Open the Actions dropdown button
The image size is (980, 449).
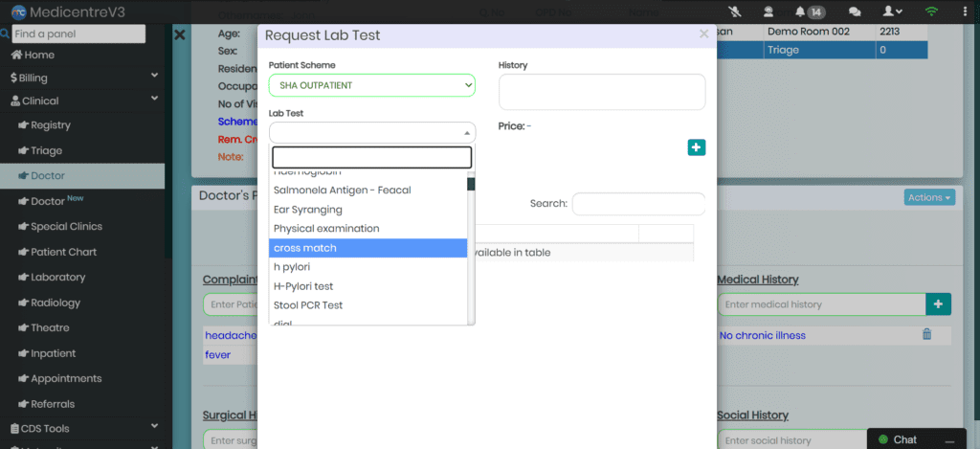(929, 197)
